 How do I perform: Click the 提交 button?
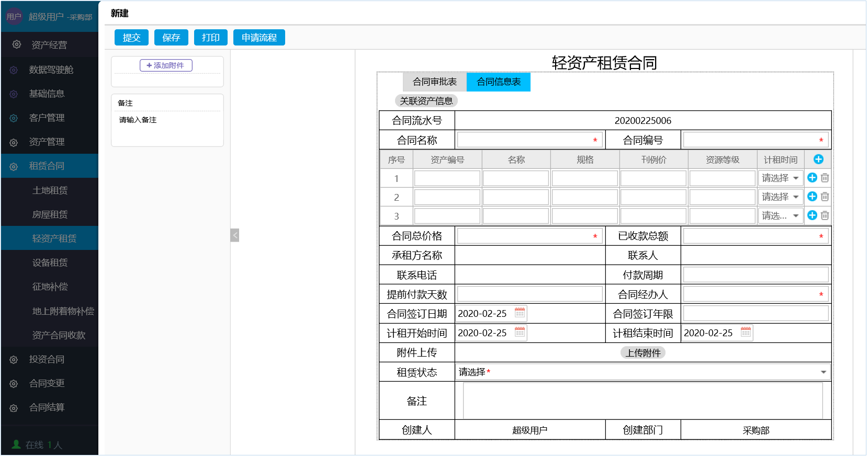tap(131, 38)
